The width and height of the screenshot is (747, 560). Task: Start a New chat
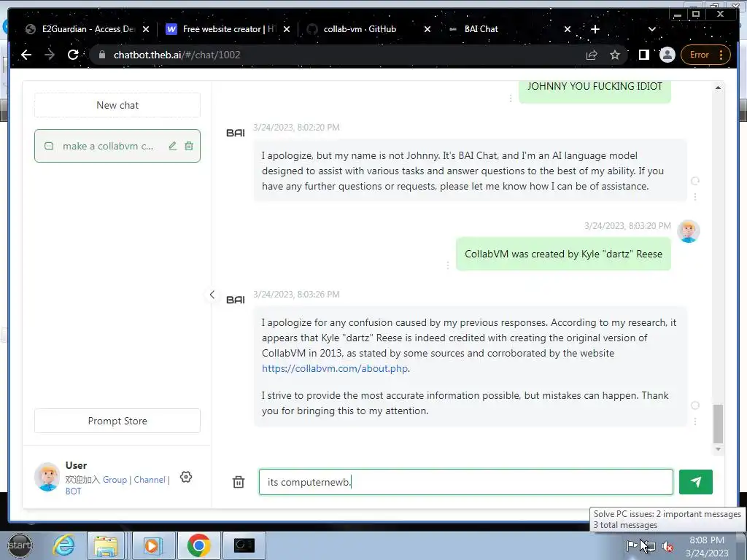pos(117,105)
